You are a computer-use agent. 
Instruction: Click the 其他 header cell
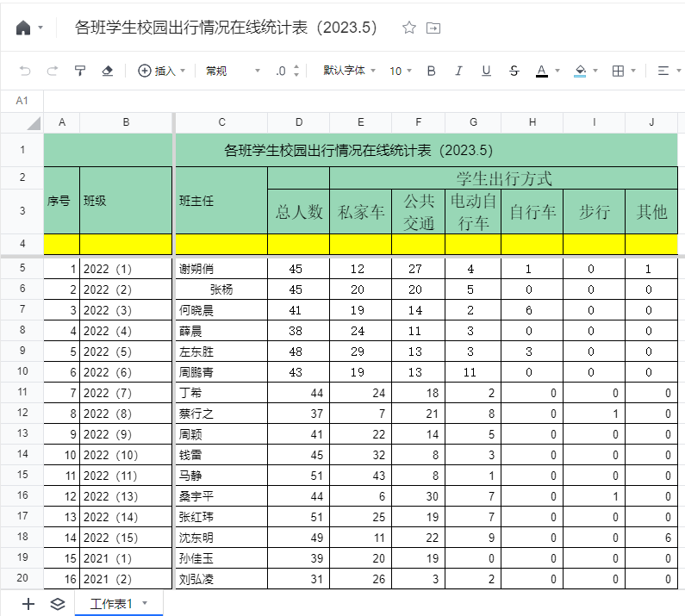651,212
